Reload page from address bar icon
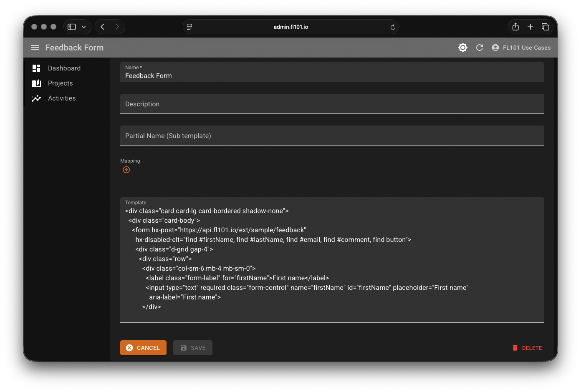 392,27
